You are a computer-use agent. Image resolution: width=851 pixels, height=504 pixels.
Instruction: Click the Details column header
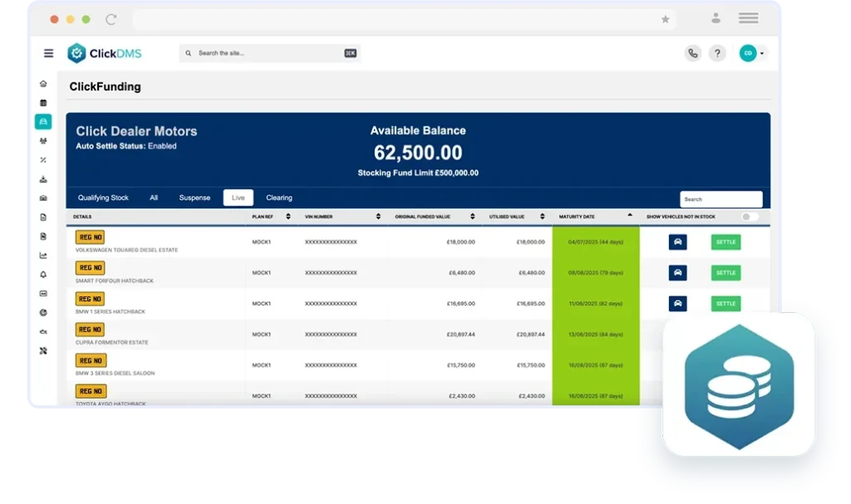(x=82, y=217)
